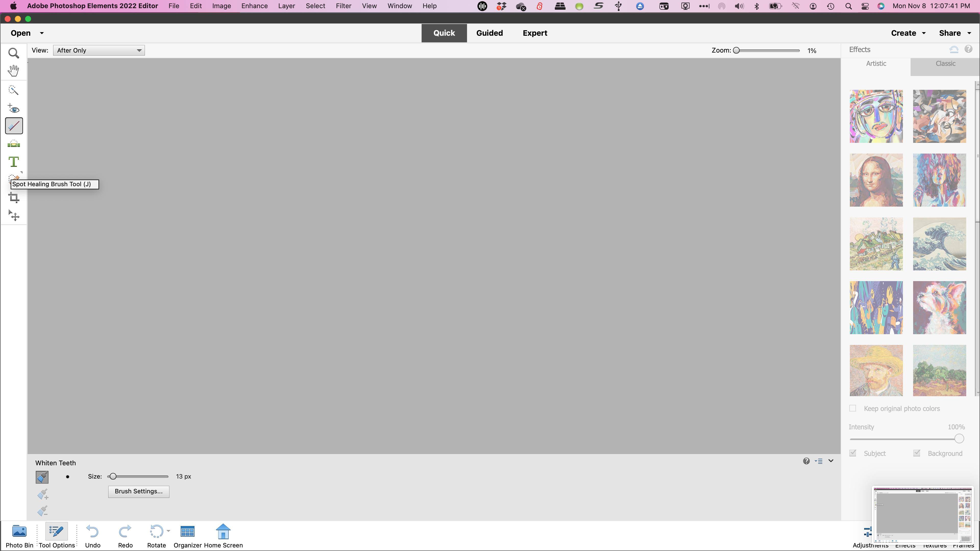Choose the Type text tool
This screenshot has height=551, width=980.
[x=14, y=162]
